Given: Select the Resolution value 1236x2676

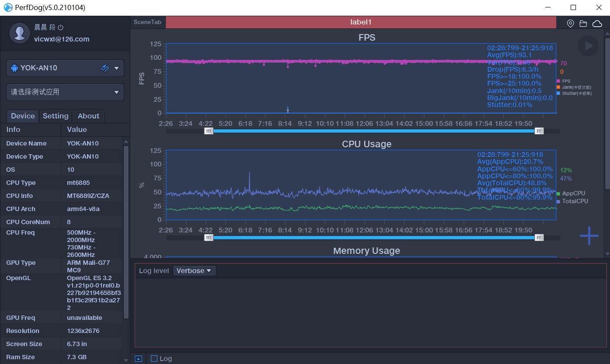Looking at the screenshot, I should (x=83, y=331).
